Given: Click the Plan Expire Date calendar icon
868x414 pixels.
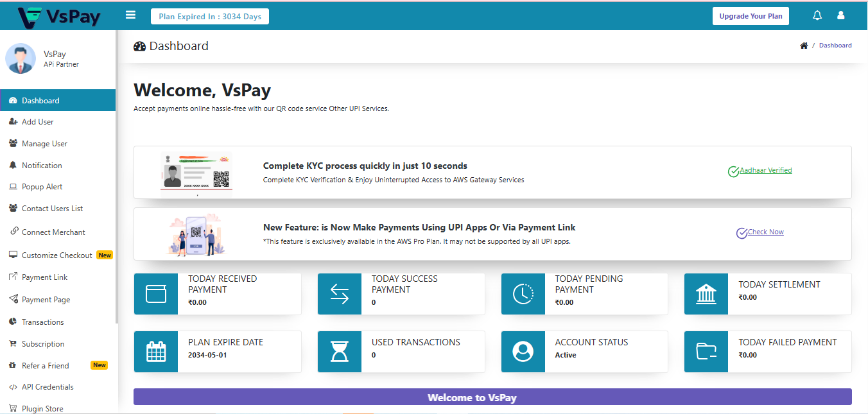Looking at the screenshot, I should click(x=156, y=352).
